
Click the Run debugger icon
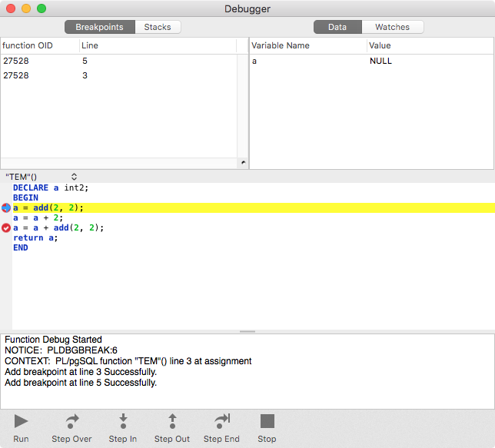click(22, 421)
